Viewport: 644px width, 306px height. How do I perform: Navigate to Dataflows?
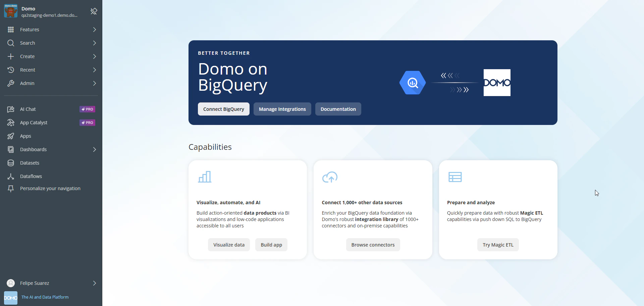coord(51,176)
